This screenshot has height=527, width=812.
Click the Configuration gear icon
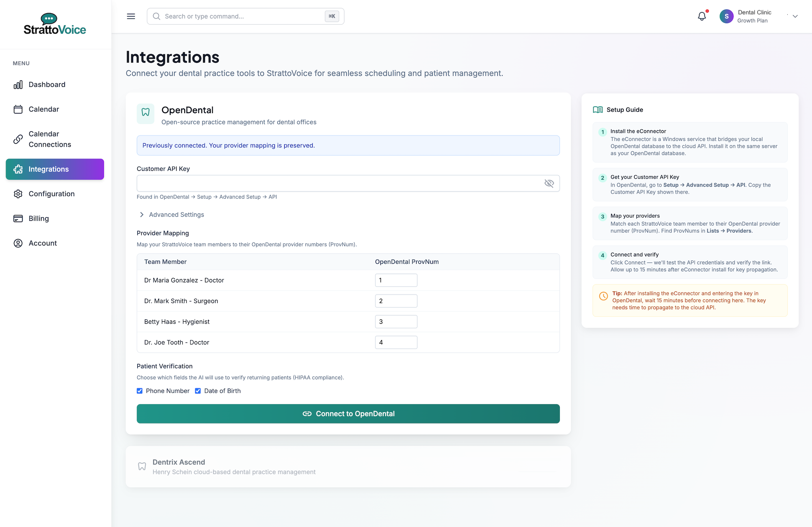(x=18, y=194)
